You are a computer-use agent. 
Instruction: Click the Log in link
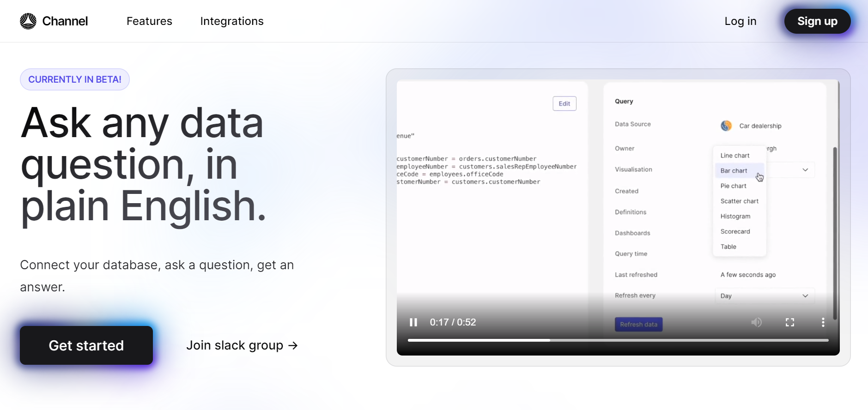tap(740, 21)
